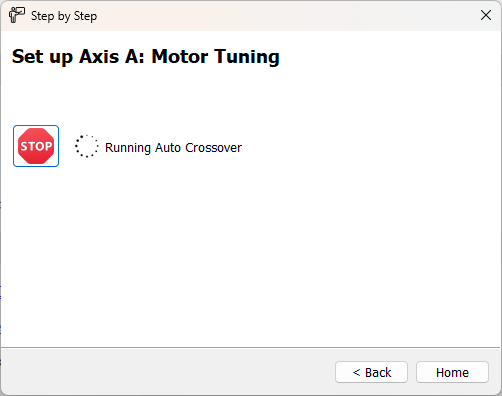
Task: Click the words 'Motor Tuning' in the heading
Action: pos(216,56)
